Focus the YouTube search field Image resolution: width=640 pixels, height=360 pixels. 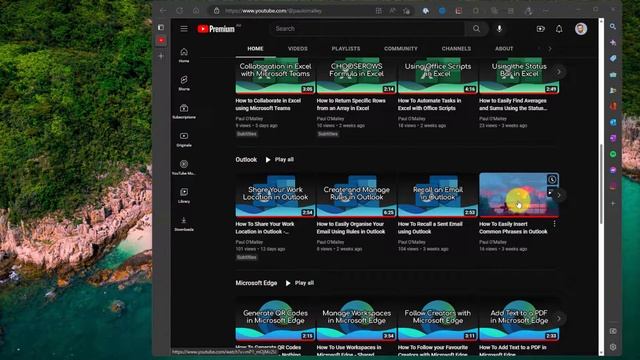pyautogui.click(x=367, y=29)
